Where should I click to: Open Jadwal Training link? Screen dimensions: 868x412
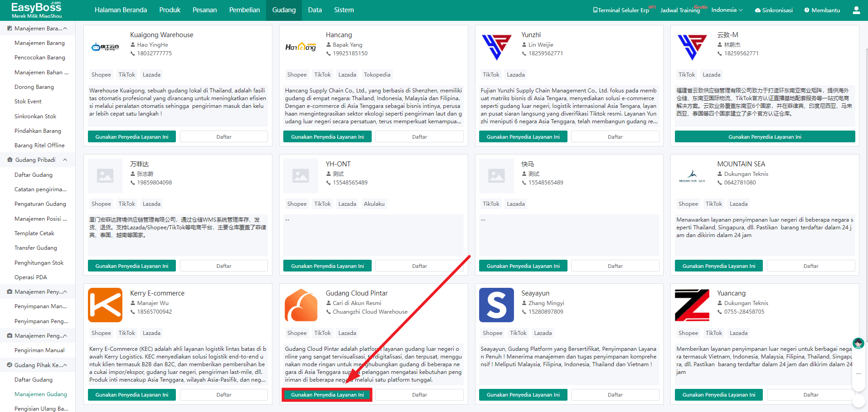[680, 10]
